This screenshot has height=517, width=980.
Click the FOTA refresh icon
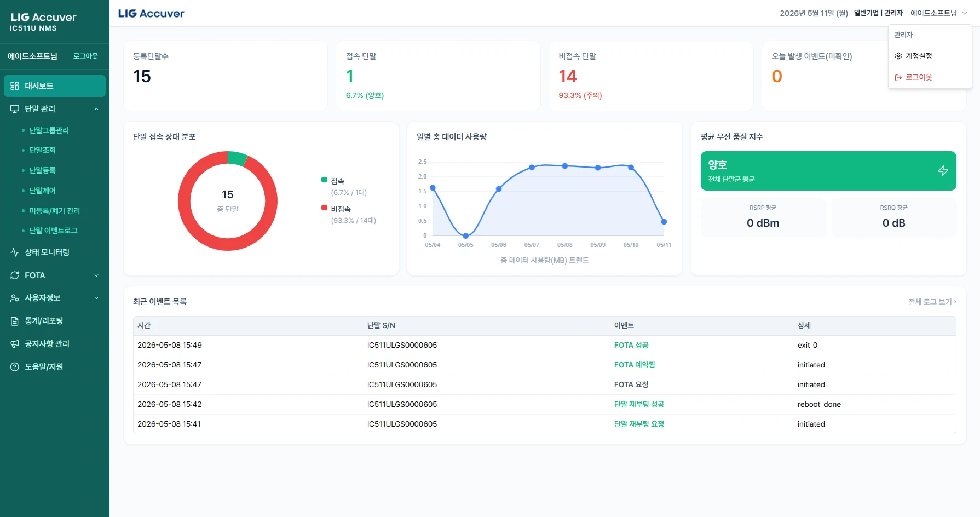click(x=15, y=275)
